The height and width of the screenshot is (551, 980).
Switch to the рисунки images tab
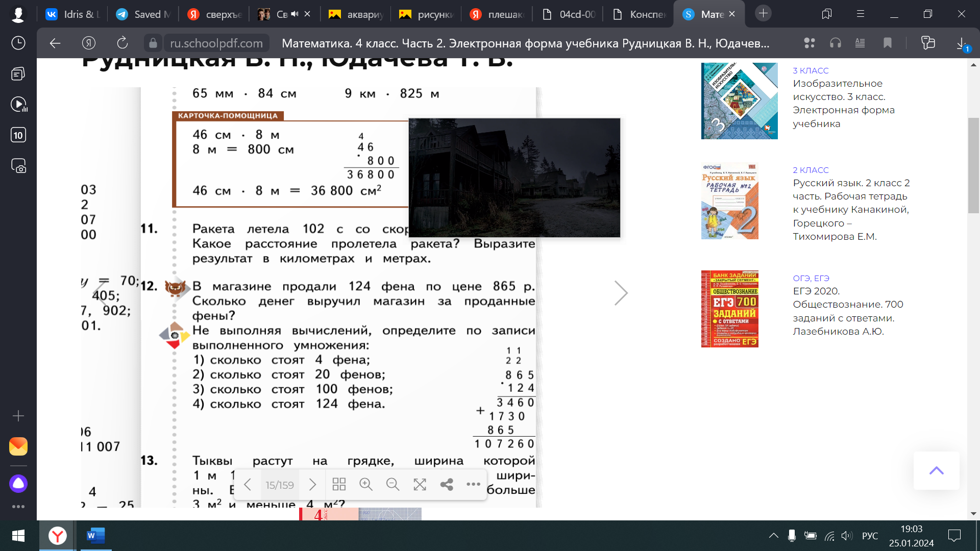click(426, 14)
